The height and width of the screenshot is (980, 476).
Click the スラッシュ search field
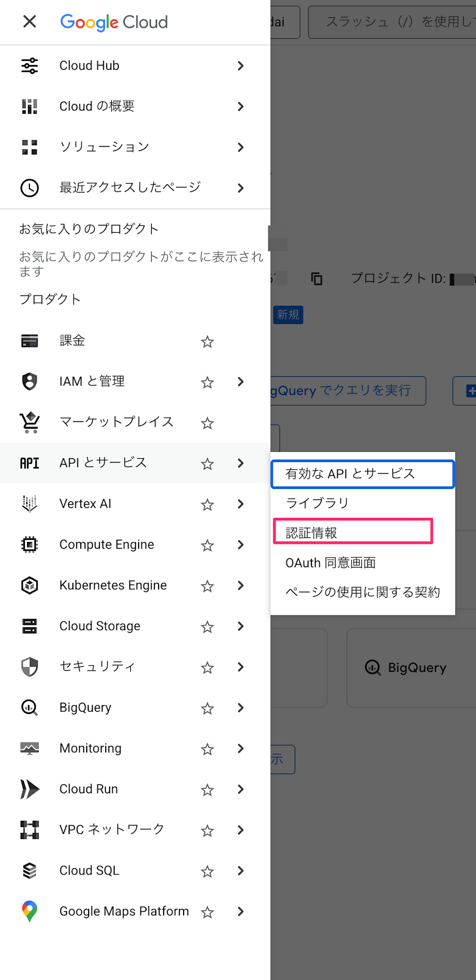point(392,22)
